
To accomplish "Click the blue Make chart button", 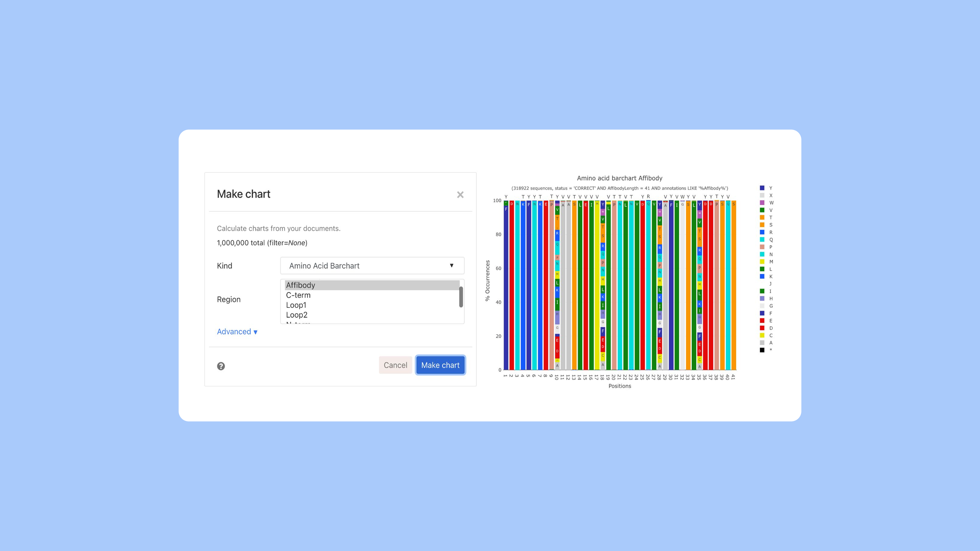I will coord(440,365).
